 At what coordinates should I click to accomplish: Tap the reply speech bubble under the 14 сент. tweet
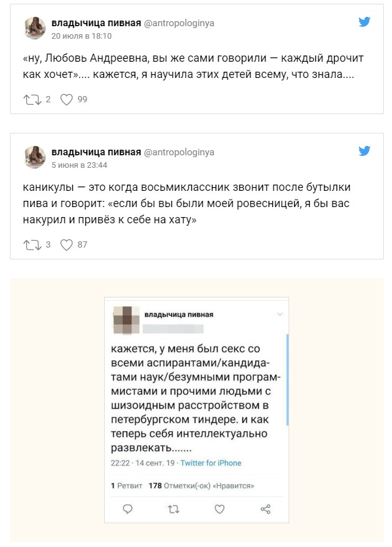pos(128,509)
